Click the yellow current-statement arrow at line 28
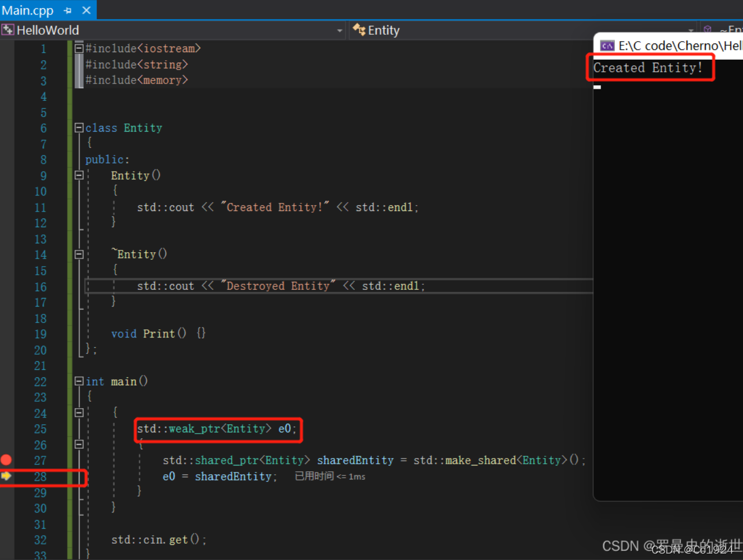743x560 pixels. click(6, 476)
